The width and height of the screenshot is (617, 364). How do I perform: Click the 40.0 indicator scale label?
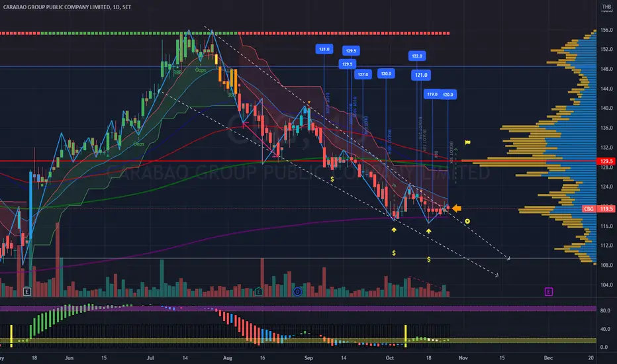[605, 329]
